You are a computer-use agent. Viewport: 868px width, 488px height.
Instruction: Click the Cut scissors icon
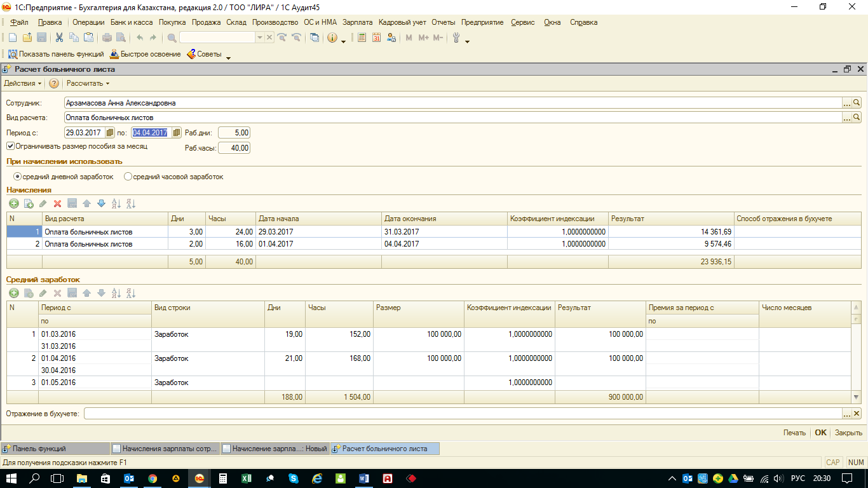click(x=59, y=37)
